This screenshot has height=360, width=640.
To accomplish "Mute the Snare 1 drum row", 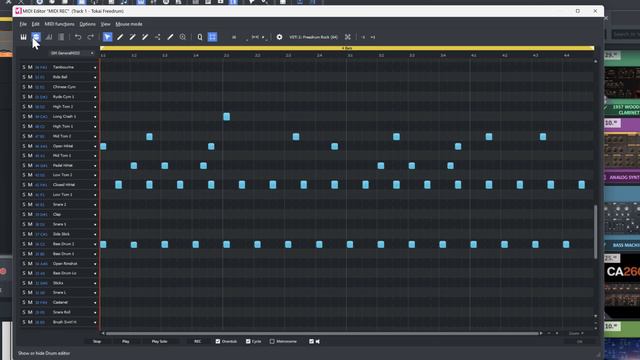I will click(x=30, y=224).
